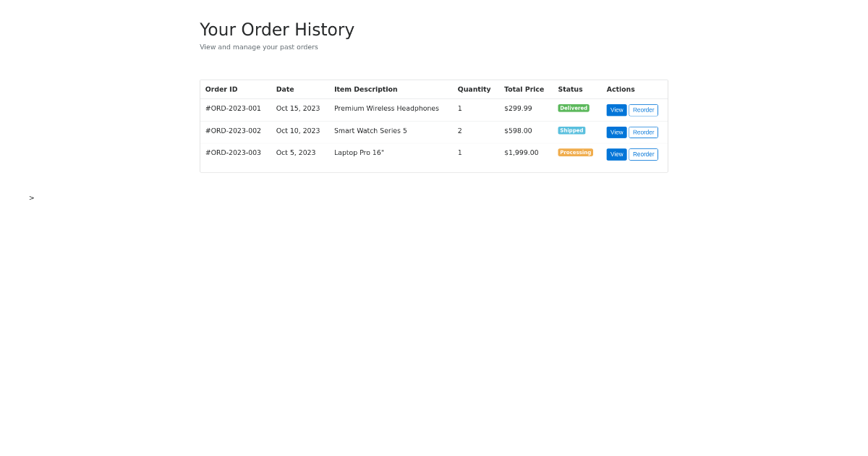
Task: Click the View button for order #ORD-2023-001
Action: [616, 110]
